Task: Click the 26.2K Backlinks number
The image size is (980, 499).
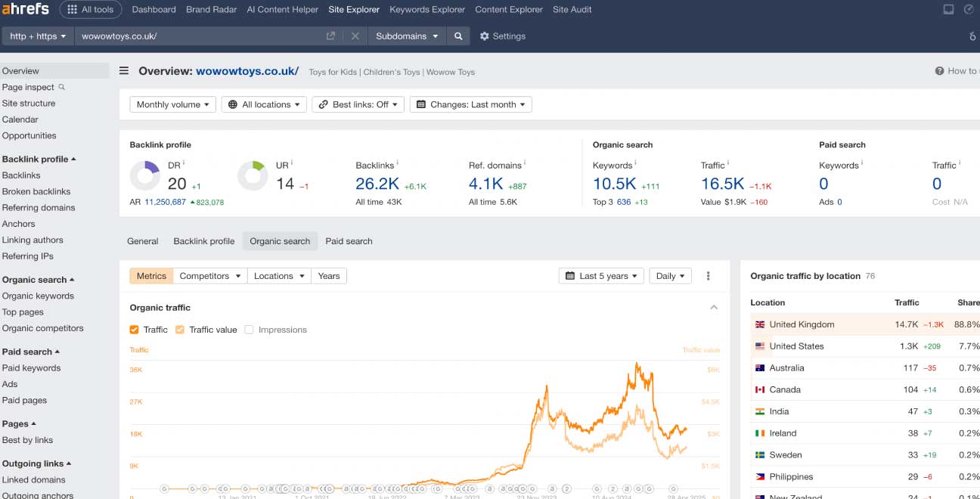Action: pos(377,184)
